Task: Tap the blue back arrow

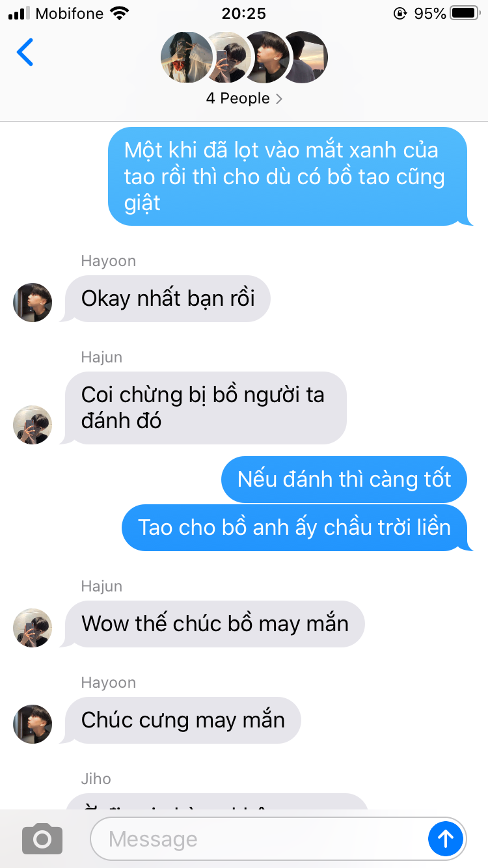Action: [25, 52]
